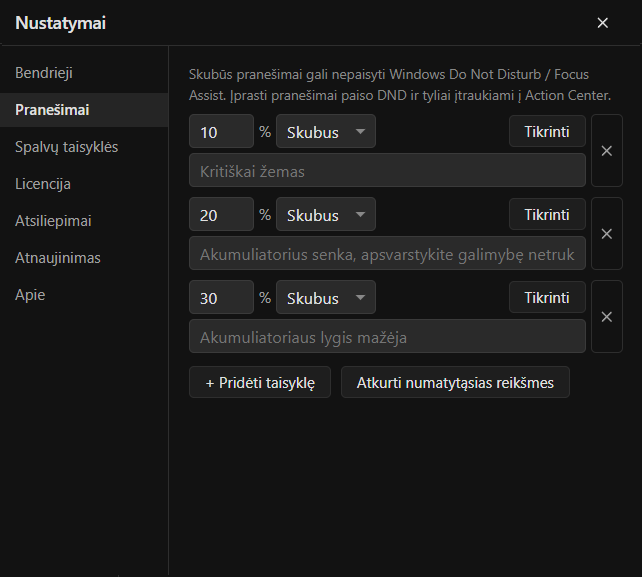
Task: Focus the Kritiškai žemas message field
Action: 387,170
